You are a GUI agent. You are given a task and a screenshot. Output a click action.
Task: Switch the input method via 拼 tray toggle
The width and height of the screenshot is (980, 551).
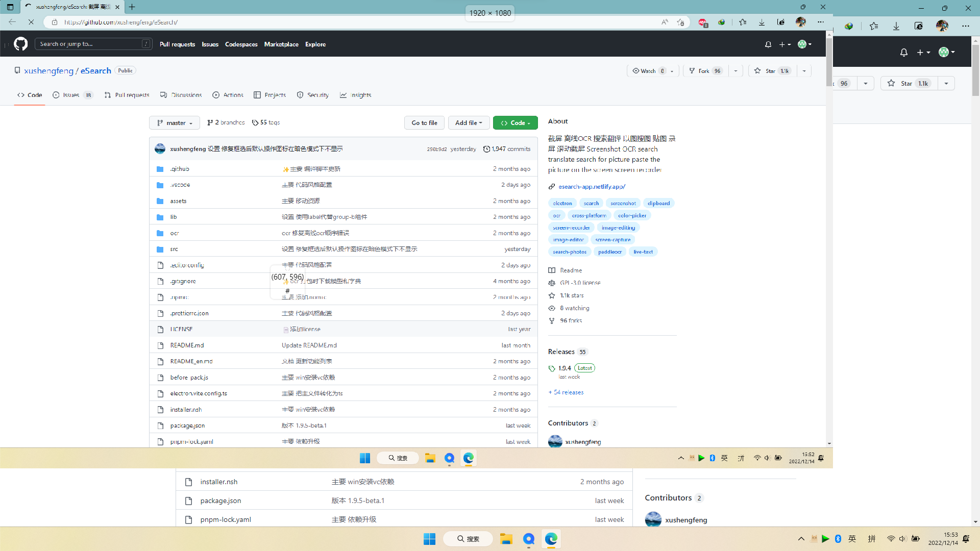click(872, 538)
